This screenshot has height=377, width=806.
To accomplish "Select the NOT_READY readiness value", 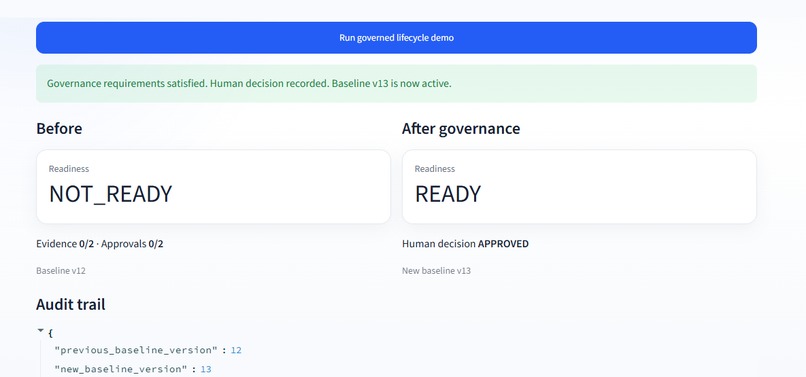I will click(111, 194).
